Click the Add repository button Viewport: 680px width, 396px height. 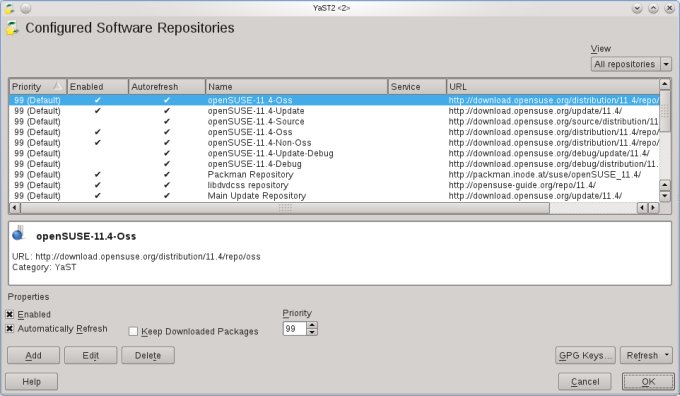tap(33, 356)
